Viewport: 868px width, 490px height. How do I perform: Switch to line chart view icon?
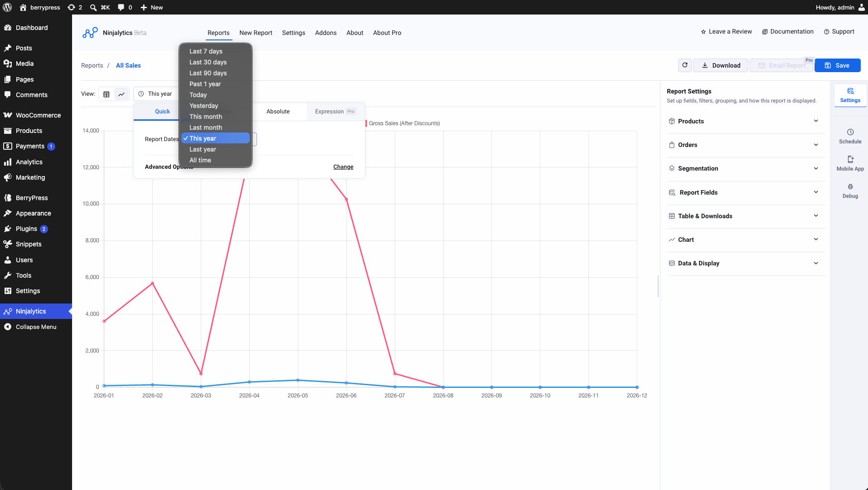click(x=121, y=94)
